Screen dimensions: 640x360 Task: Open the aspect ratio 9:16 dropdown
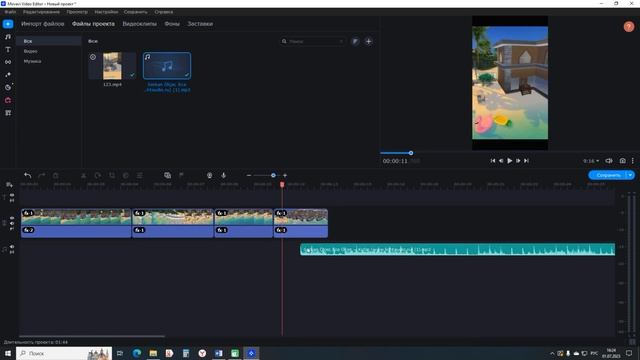tap(591, 161)
